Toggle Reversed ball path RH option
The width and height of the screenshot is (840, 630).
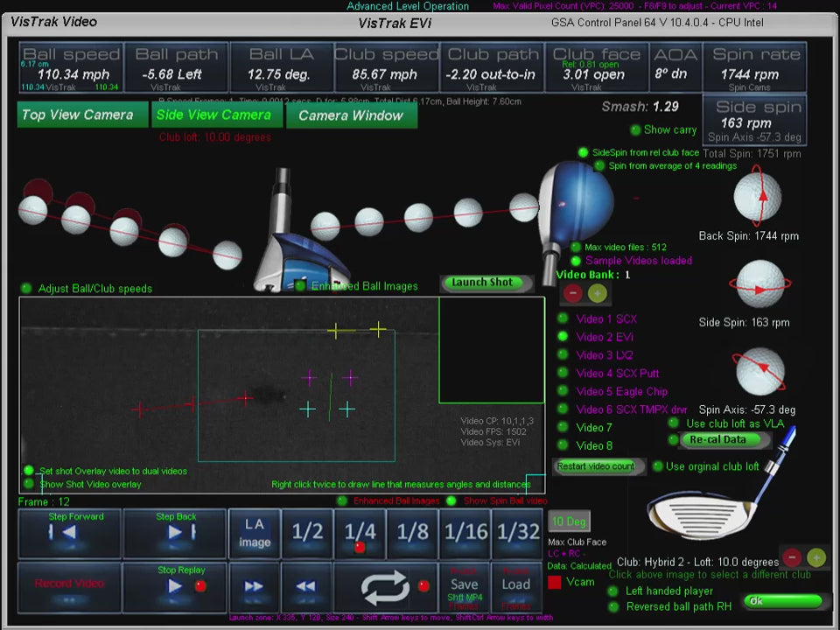[612, 607]
